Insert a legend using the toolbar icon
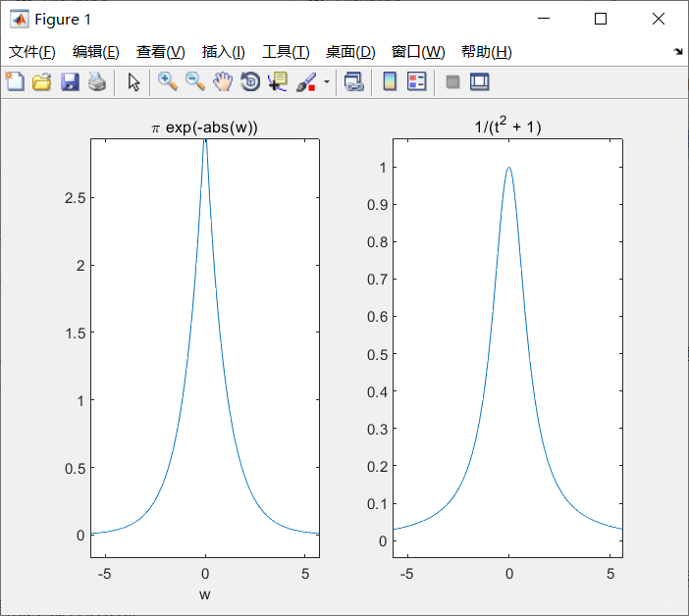 point(416,81)
